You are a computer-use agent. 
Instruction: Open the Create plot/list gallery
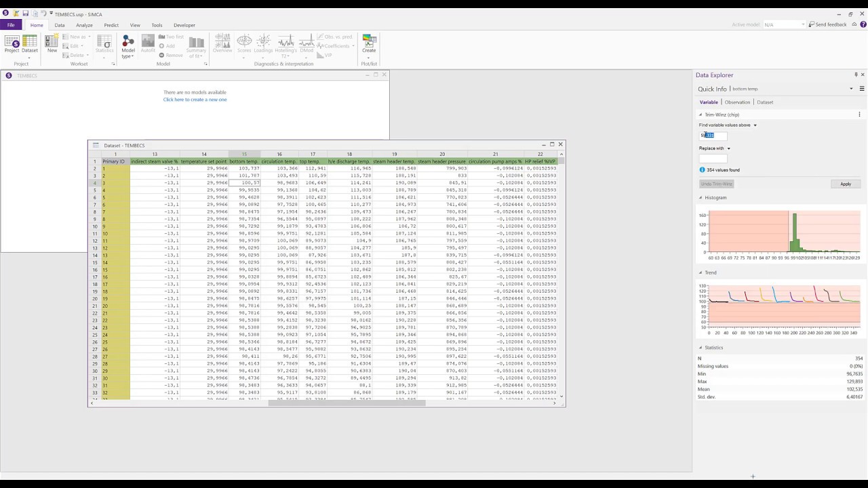(369, 45)
